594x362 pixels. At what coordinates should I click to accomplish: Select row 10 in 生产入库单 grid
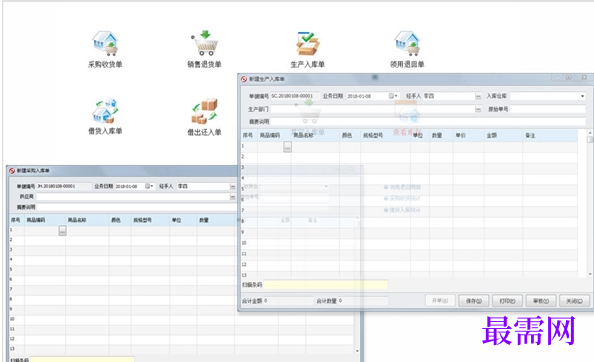click(x=409, y=243)
